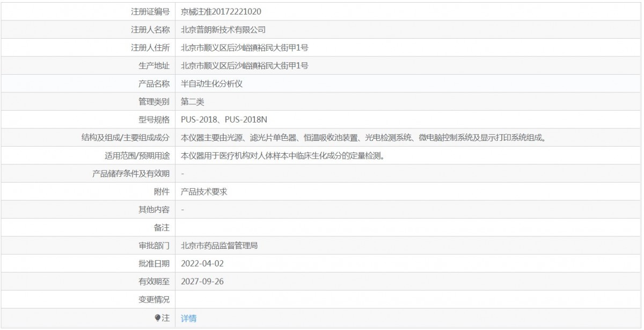Screen dimensions: 644x330
Task: Select registrant name 北京普朗新技术有限公司
Action: click(x=223, y=30)
